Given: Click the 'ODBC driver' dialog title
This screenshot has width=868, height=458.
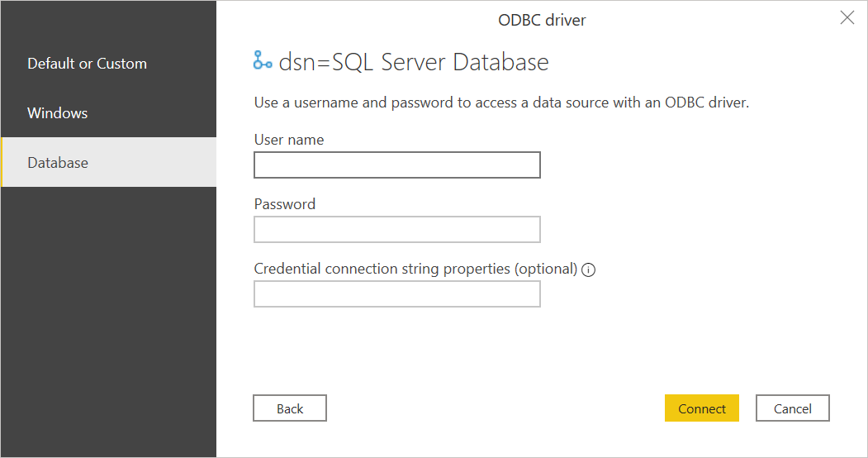Looking at the screenshot, I should point(542,20).
